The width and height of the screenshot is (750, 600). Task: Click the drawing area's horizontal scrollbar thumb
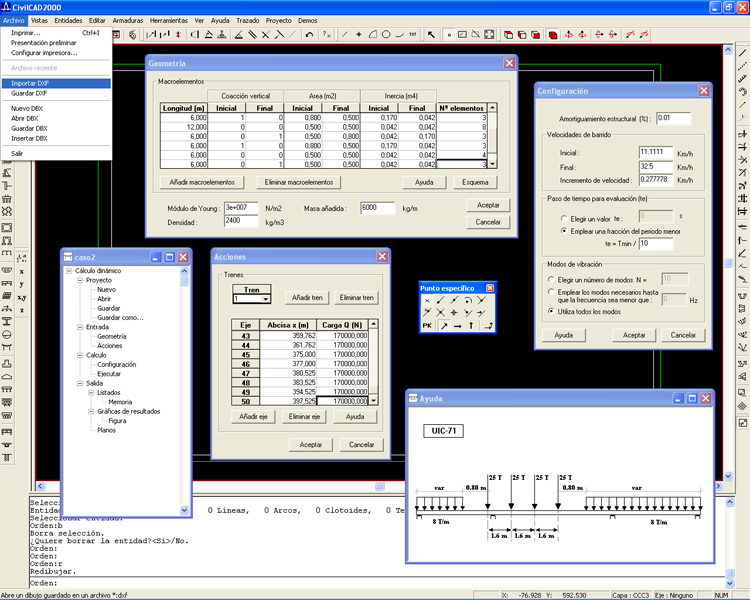(x=380, y=486)
